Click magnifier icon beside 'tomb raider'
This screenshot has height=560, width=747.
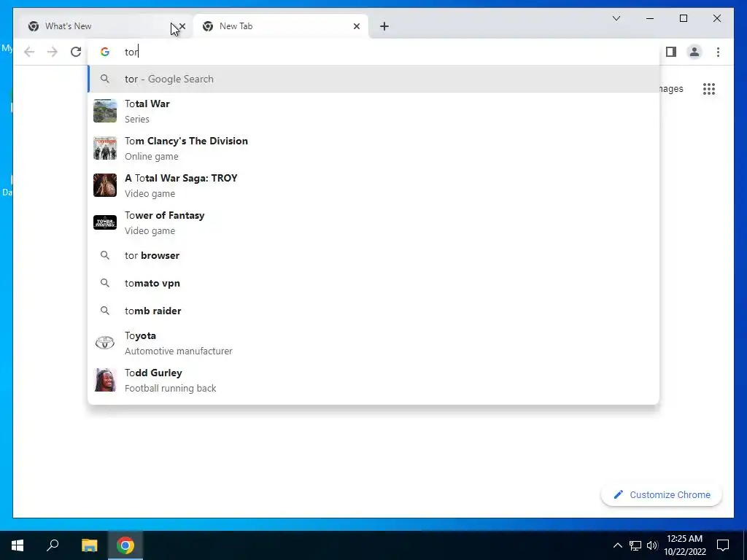click(105, 311)
